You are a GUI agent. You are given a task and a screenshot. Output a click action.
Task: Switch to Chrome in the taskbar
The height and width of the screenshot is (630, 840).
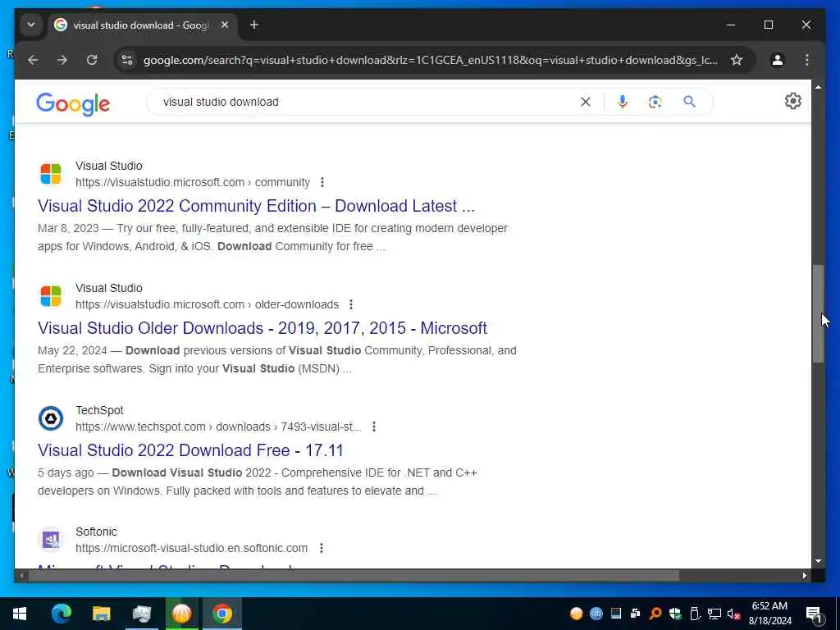click(221, 614)
